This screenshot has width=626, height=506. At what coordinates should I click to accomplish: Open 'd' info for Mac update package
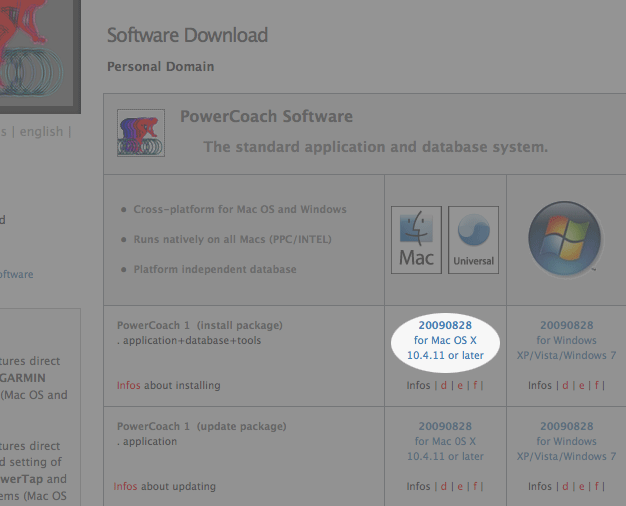click(444, 486)
